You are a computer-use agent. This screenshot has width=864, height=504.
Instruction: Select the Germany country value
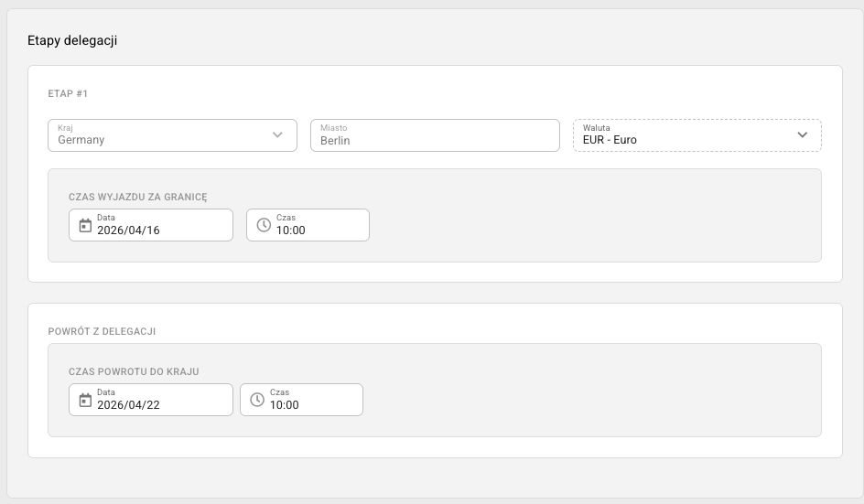coord(81,140)
